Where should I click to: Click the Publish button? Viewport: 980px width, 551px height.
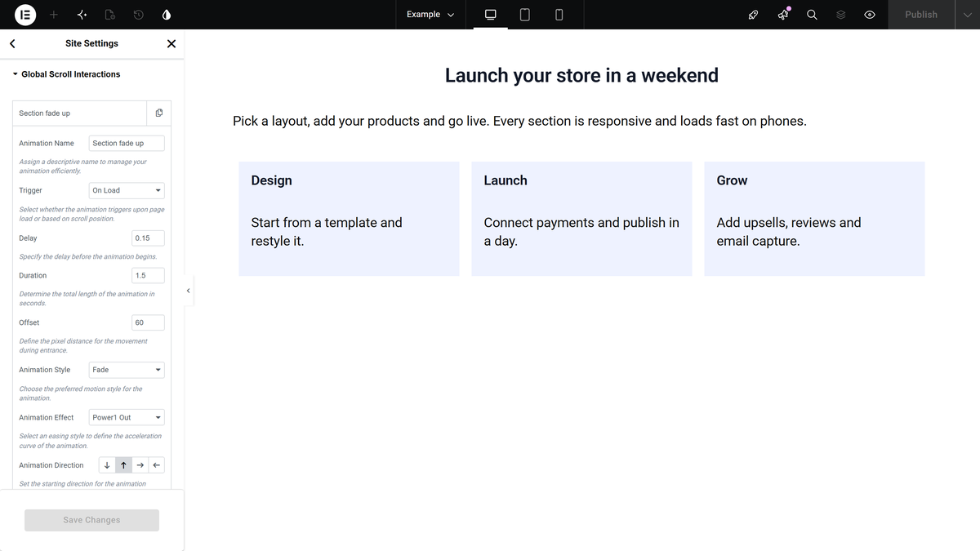pos(921,15)
